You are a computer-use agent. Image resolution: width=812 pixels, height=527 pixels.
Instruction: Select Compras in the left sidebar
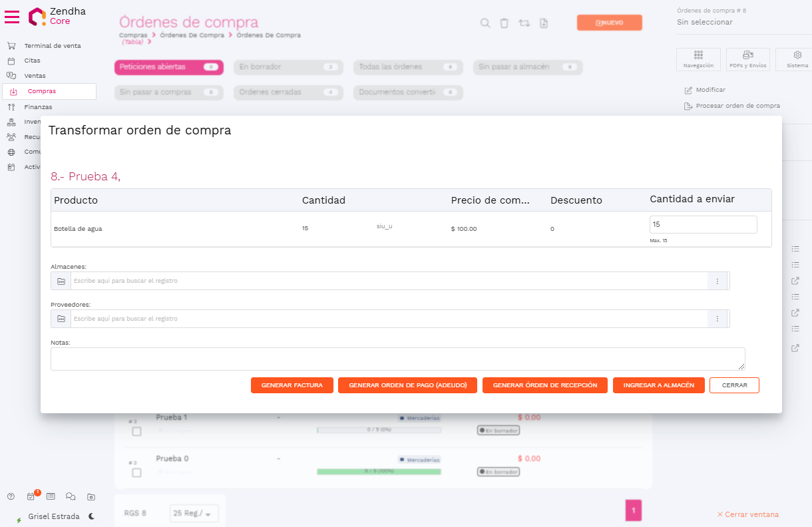click(42, 91)
